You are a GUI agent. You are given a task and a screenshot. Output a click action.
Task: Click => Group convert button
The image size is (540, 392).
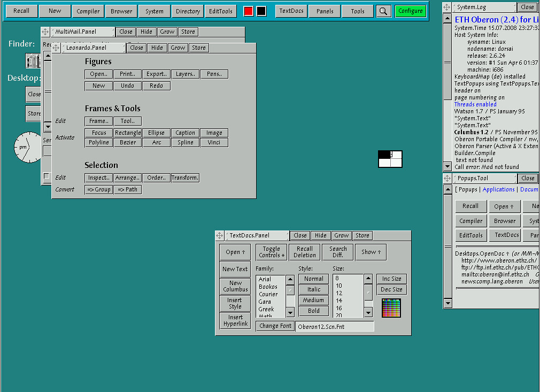(99, 189)
